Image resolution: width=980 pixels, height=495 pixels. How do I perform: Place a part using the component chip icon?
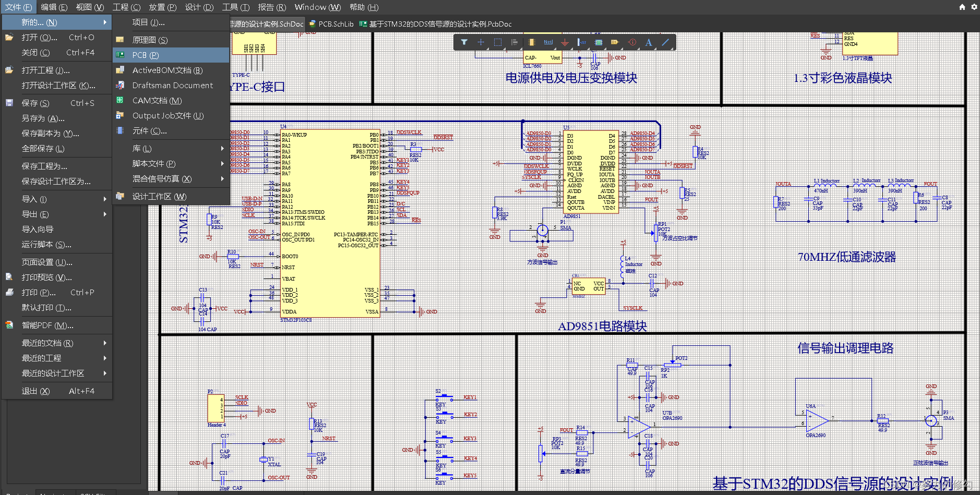[x=531, y=42]
